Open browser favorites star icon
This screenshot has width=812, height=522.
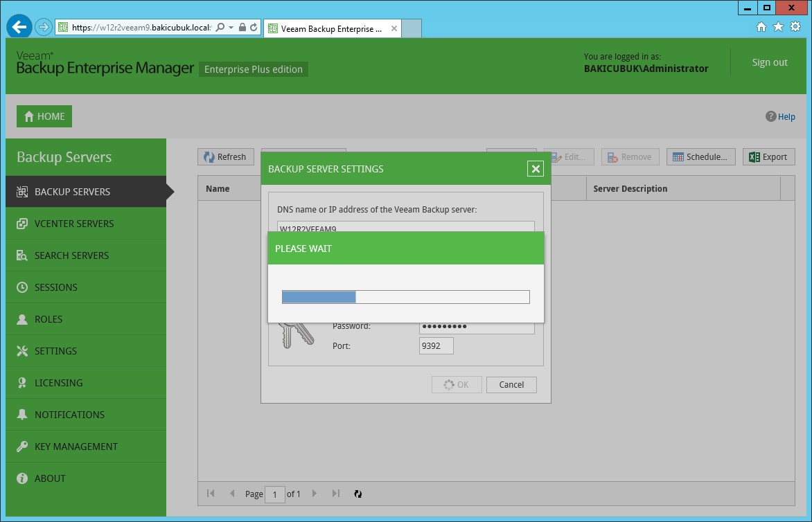[778, 27]
